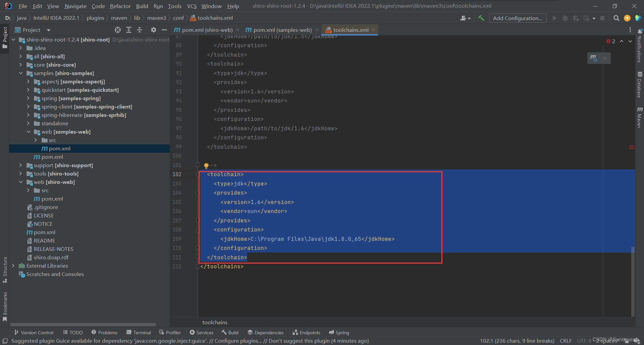Open the Notifications side panel
Image resolution: width=644 pixels, height=345 pixels.
[640, 46]
